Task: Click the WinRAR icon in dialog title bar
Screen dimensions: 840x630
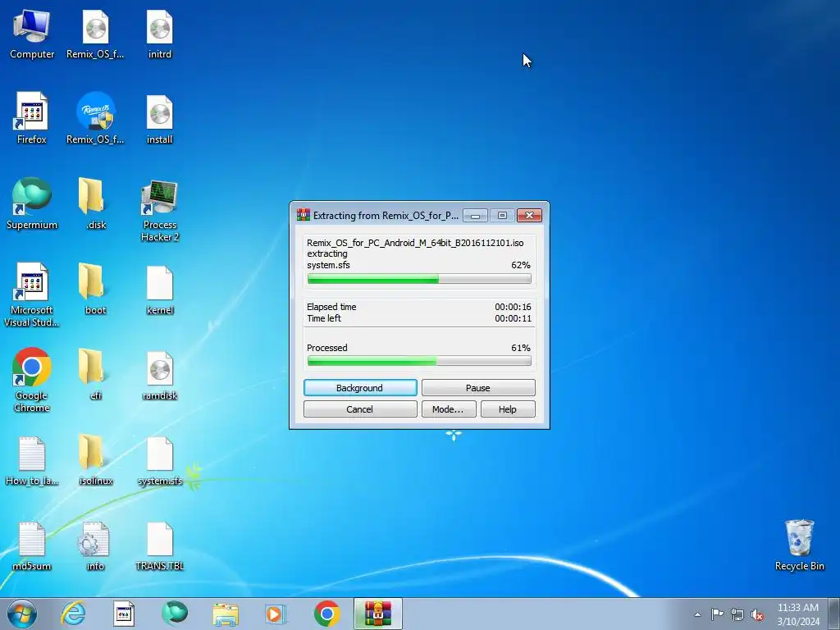Action: [304, 215]
